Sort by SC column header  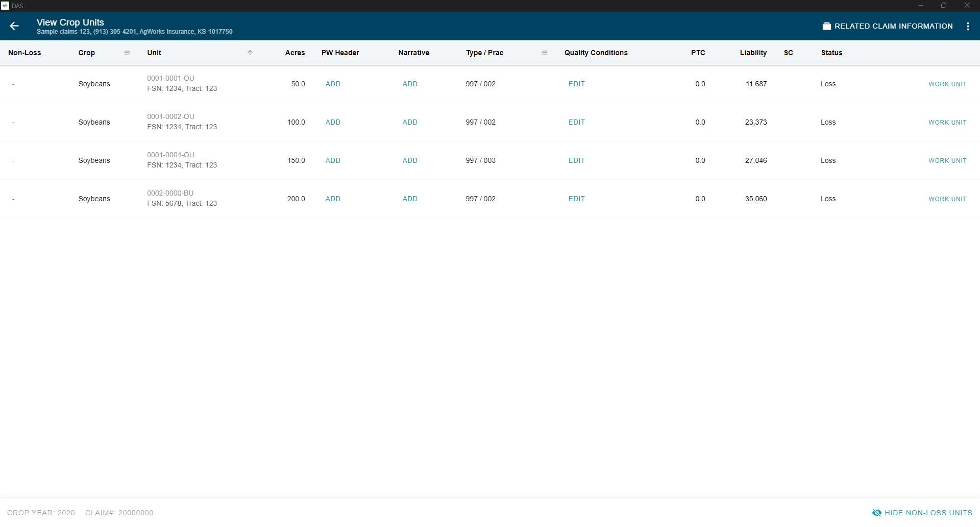789,53
